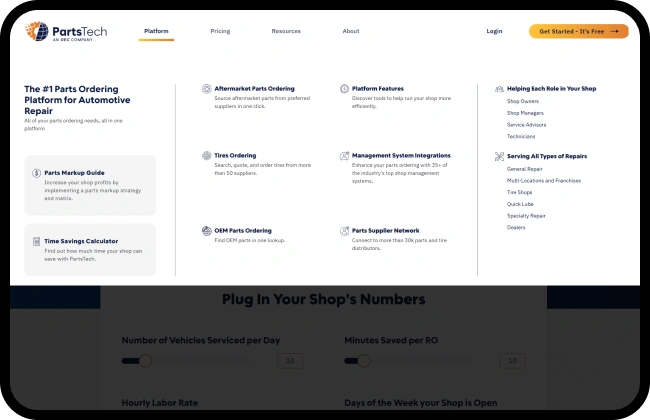Open the About menu
The width and height of the screenshot is (650, 420).
click(x=351, y=31)
